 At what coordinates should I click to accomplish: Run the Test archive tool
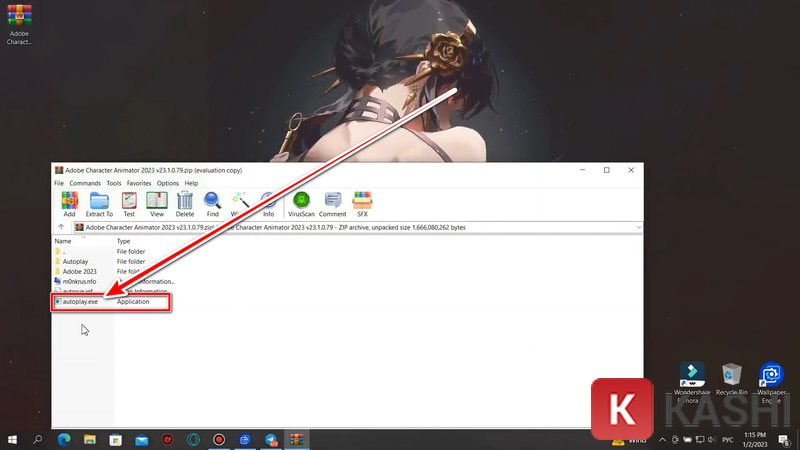click(x=129, y=205)
